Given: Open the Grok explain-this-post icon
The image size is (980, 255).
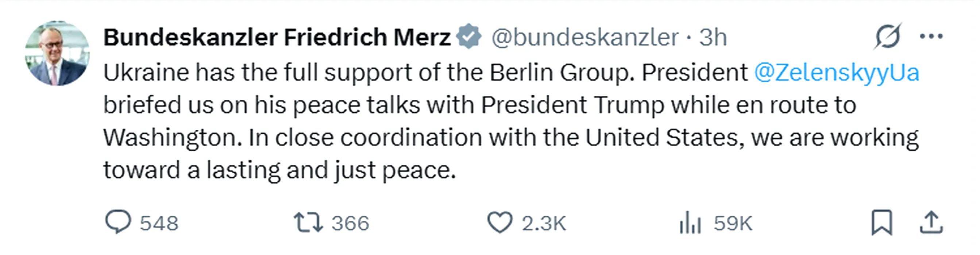Looking at the screenshot, I should tap(887, 37).
